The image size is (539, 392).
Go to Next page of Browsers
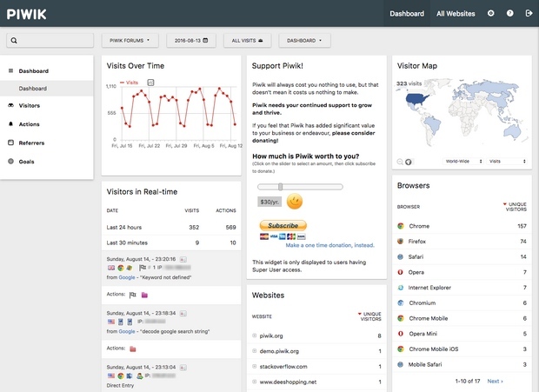coord(495,381)
